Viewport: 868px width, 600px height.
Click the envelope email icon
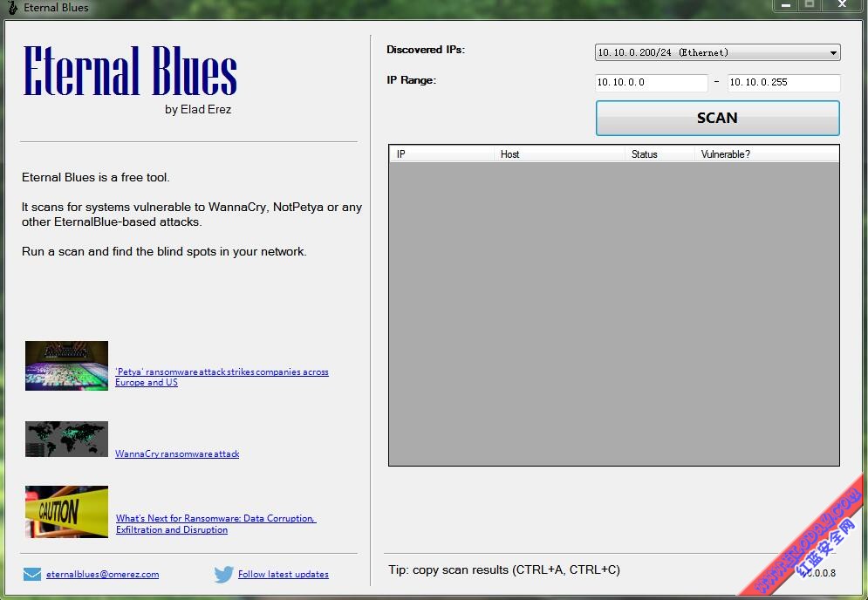pos(32,574)
